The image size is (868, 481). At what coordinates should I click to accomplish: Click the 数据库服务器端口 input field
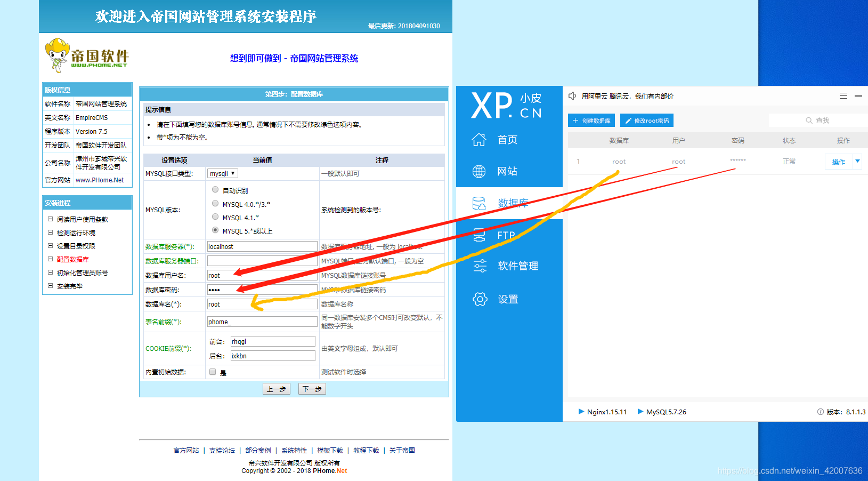tap(262, 261)
